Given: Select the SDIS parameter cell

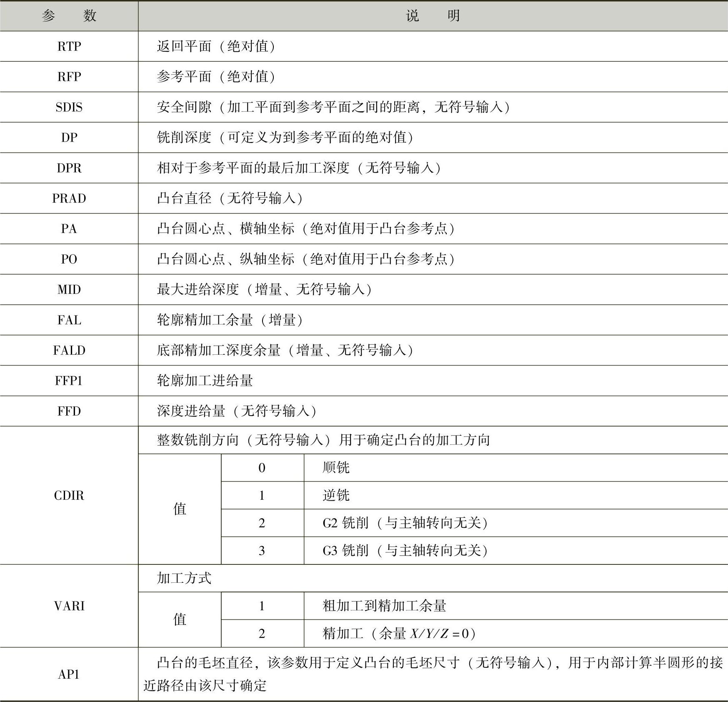Looking at the screenshot, I should pos(69,107).
